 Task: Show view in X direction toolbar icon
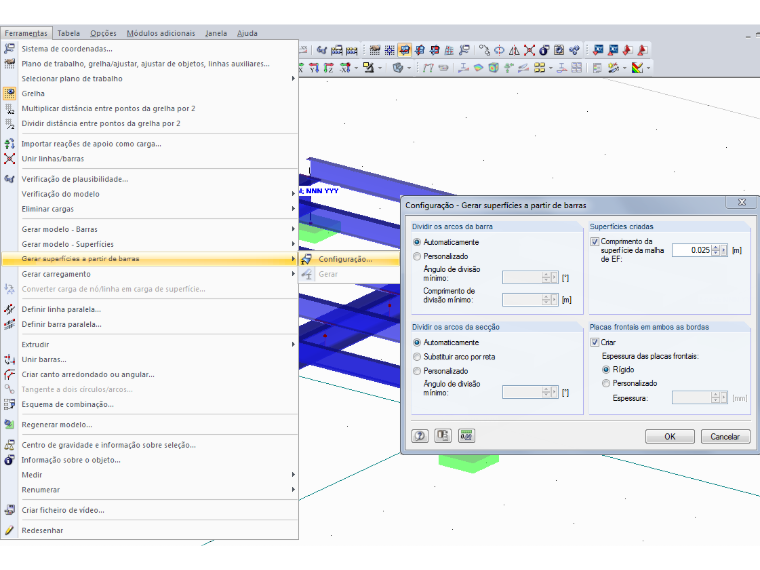click(x=301, y=68)
